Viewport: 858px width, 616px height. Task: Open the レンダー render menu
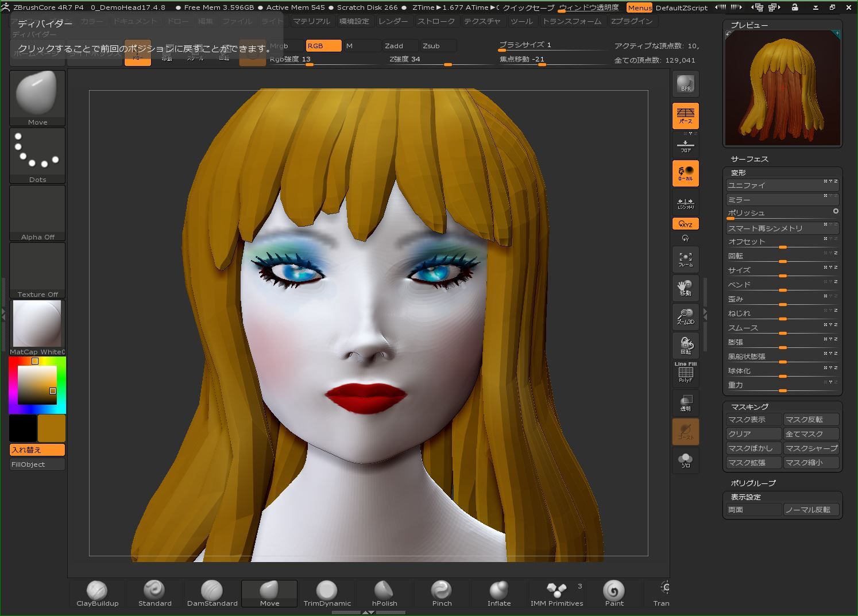coord(393,21)
